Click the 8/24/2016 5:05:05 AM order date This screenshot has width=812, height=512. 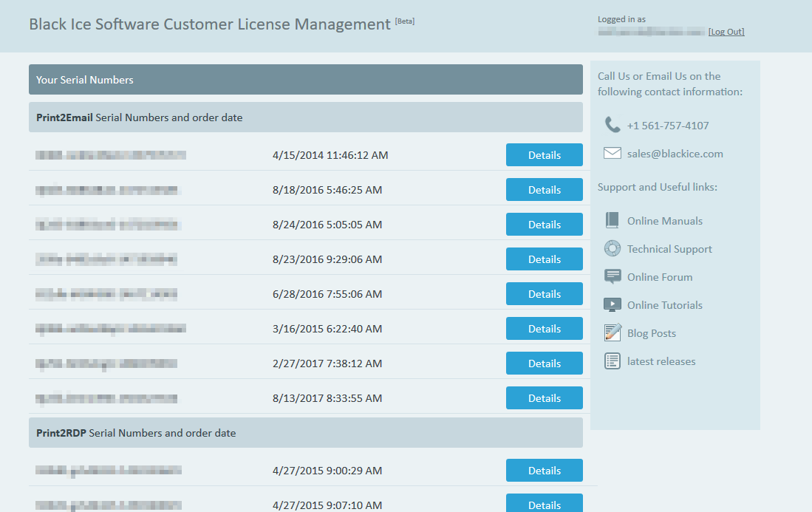[327, 224]
